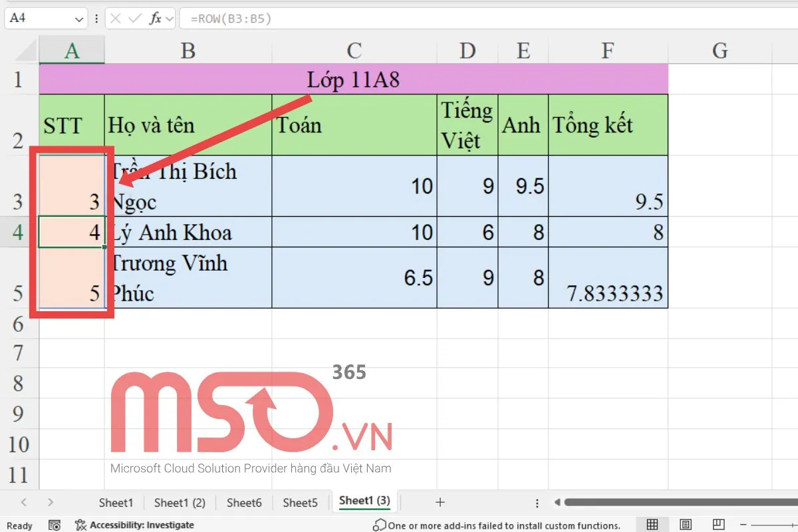798x532 pixels.
Task: Click the New Sheet plus button
Action: pyautogui.click(x=440, y=502)
